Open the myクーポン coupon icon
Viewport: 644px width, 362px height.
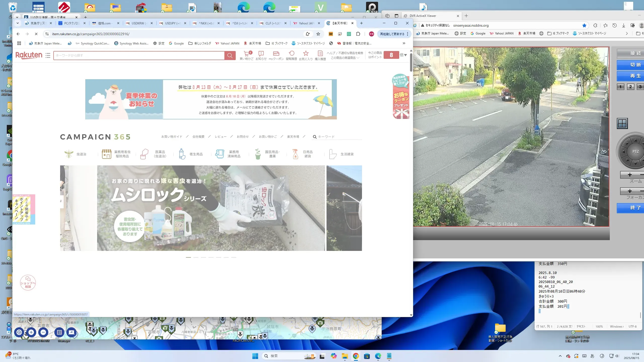click(276, 54)
